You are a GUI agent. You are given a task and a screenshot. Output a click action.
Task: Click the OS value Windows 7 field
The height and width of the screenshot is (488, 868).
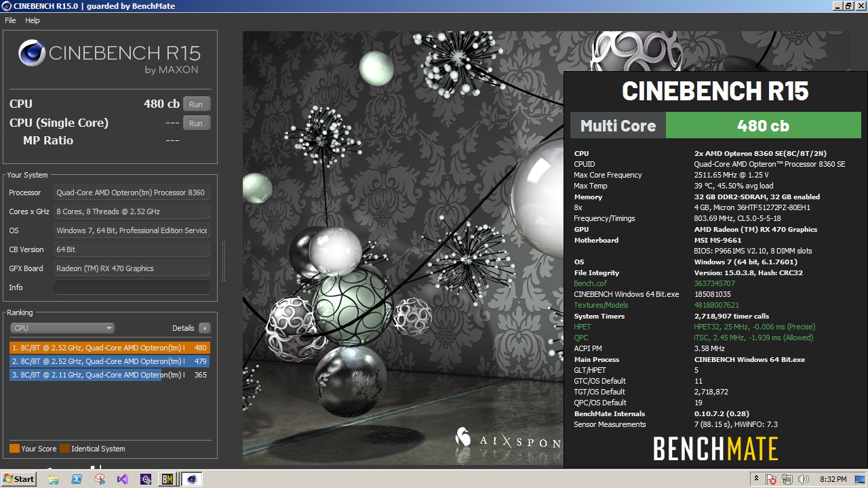coord(132,230)
